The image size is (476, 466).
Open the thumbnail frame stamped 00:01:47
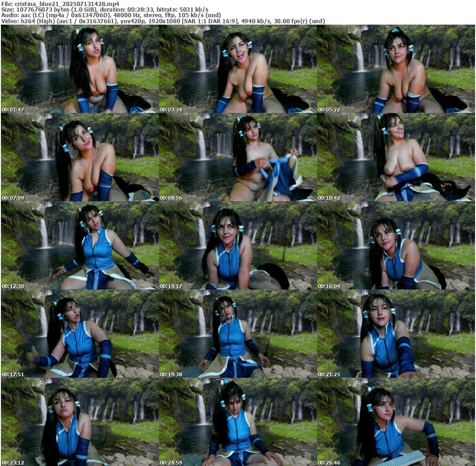click(79, 69)
